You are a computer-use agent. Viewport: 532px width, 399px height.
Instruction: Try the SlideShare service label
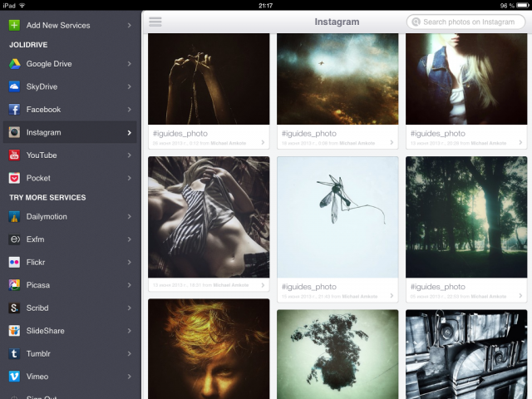tap(46, 331)
